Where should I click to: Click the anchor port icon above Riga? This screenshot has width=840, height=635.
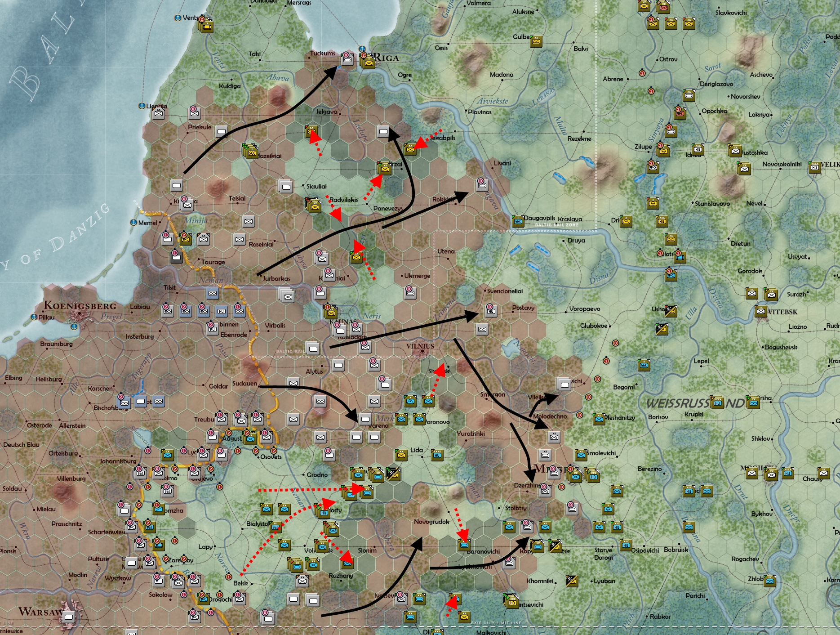coord(362,49)
